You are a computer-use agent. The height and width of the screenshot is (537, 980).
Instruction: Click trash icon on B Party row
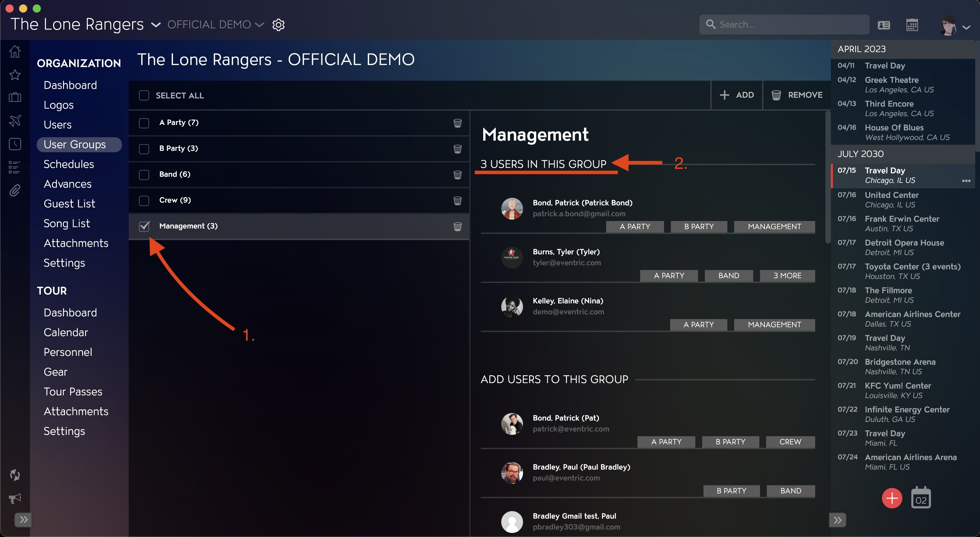(x=458, y=149)
